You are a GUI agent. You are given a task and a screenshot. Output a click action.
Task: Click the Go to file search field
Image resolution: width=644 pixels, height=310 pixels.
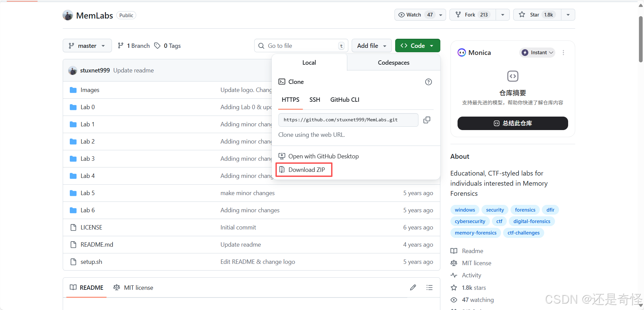click(x=301, y=45)
